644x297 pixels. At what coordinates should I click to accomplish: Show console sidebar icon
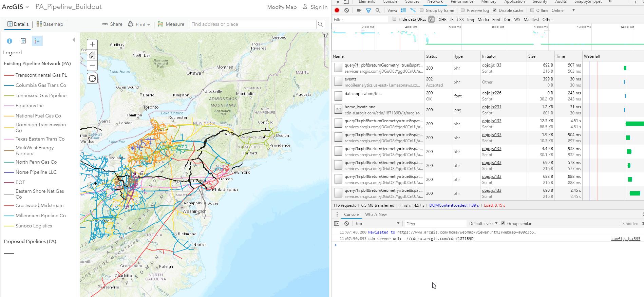(x=337, y=224)
